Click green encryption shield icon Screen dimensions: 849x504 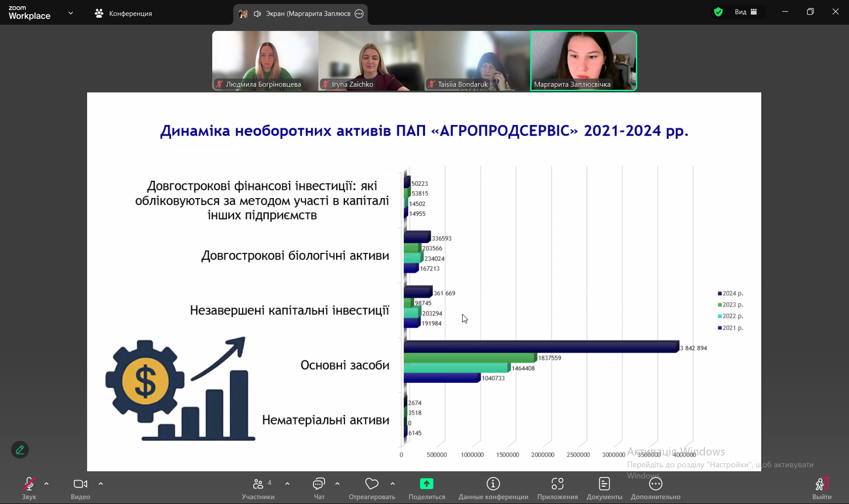click(718, 12)
